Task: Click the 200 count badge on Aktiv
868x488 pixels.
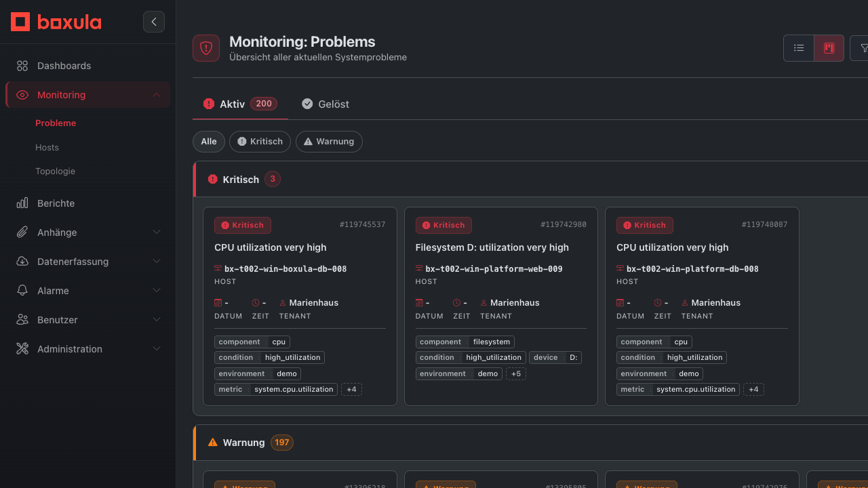Action: (264, 104)
